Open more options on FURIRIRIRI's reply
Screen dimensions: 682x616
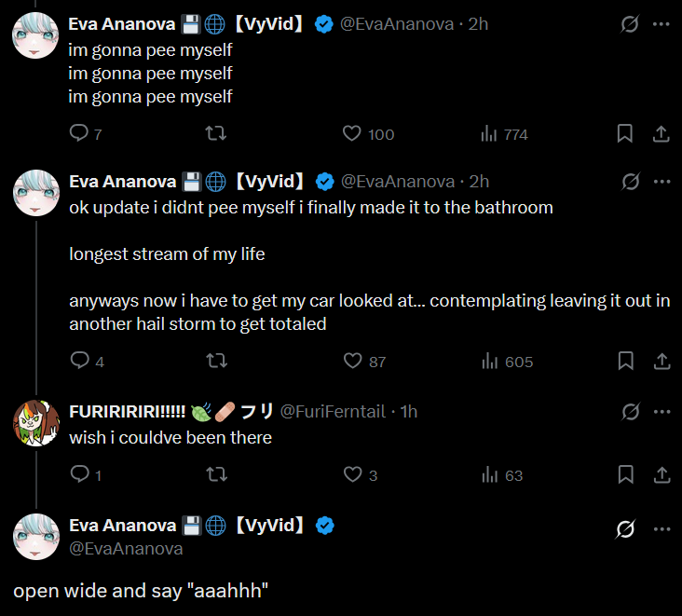(x=662, y=411)
